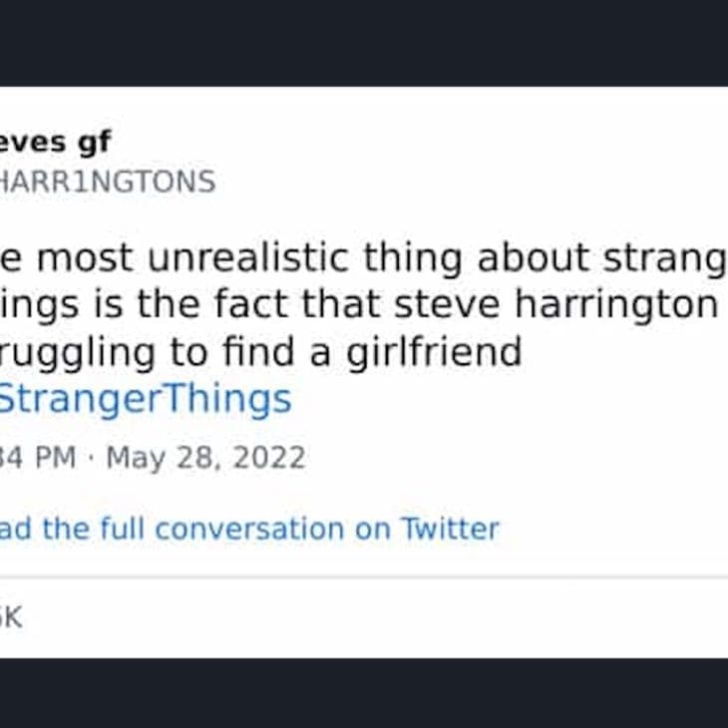Image resolution: width=728 pixels, height=728 pixels.
Task: Click the HARR1NGTONS account handle
Action: tap(106, 182)
